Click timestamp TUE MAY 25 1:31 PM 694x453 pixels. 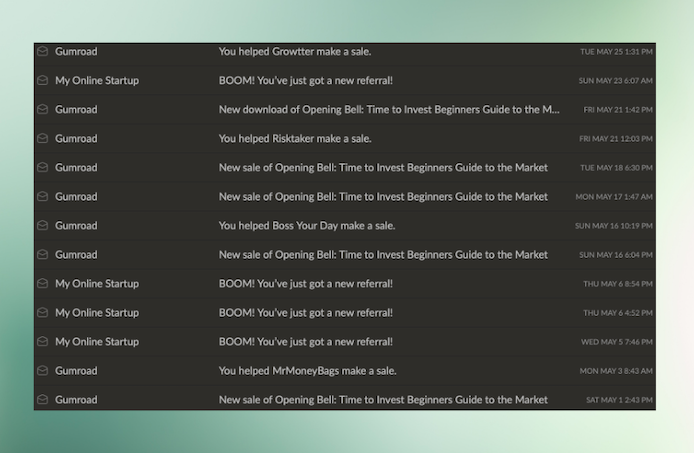point(616,52)
